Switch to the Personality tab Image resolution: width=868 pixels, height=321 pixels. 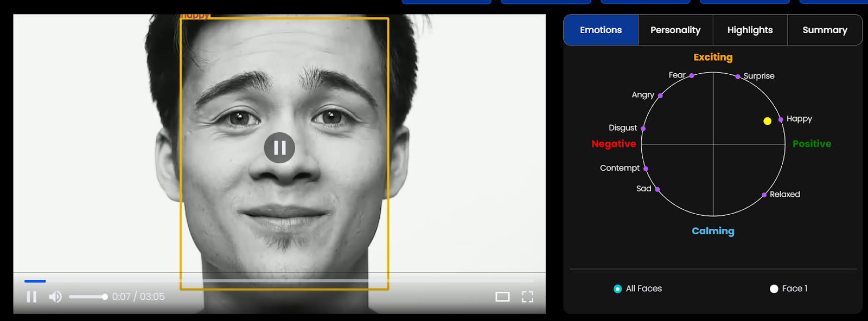(675, 30)
